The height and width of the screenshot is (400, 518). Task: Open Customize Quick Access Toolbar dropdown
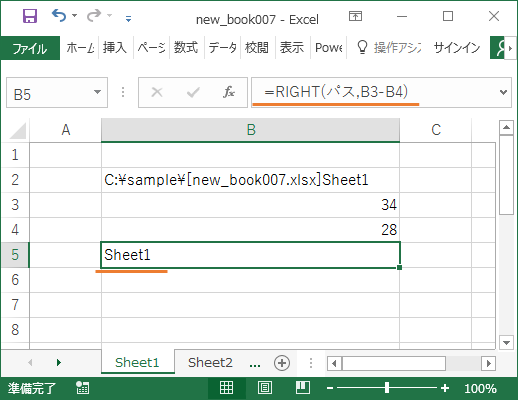(x=128, y=19)
